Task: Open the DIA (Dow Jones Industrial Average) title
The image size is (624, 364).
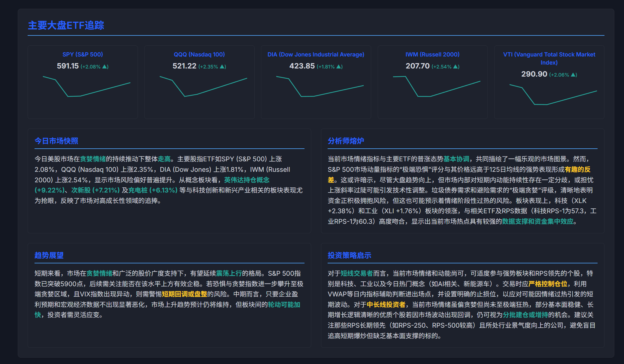Action: tap(316, 54)
